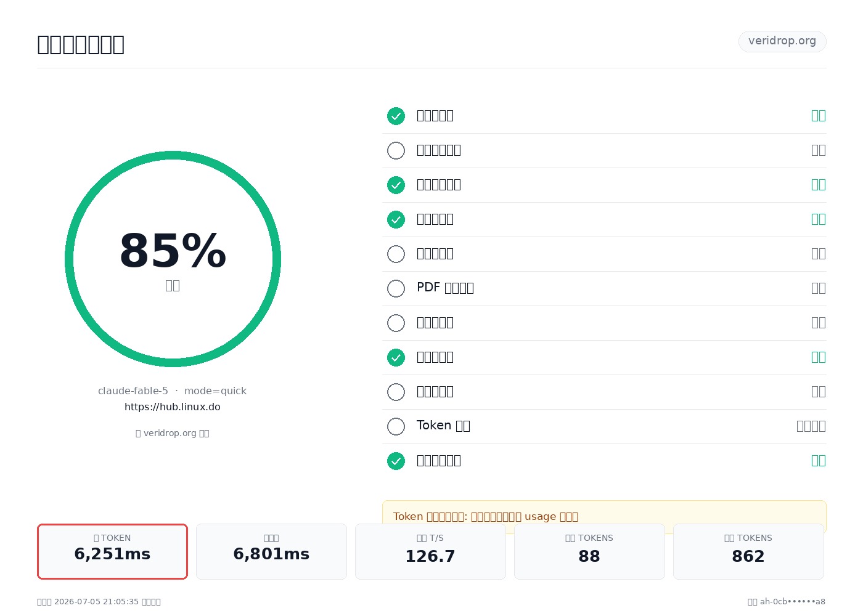Click the yellow Token usage warning banner
This screenshot has height=616, width=863.
[604, 516]
